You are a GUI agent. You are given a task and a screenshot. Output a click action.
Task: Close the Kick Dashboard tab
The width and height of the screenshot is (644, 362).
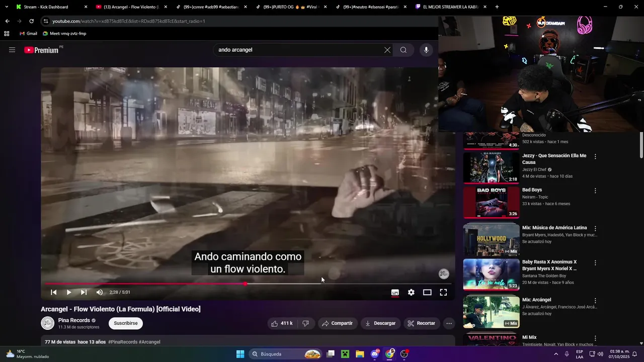86,7
